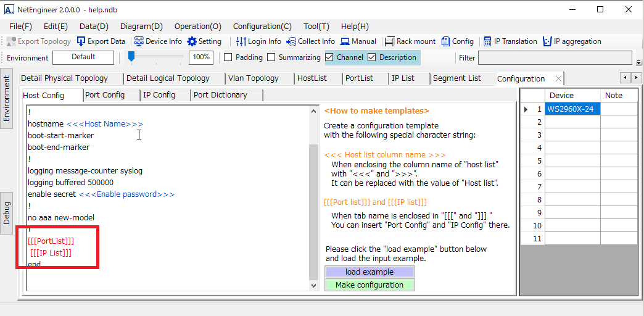The image size is (644, 316).
Task: Expand the toolbar overflow arrow beside Filter
Action: click(638, 62)
